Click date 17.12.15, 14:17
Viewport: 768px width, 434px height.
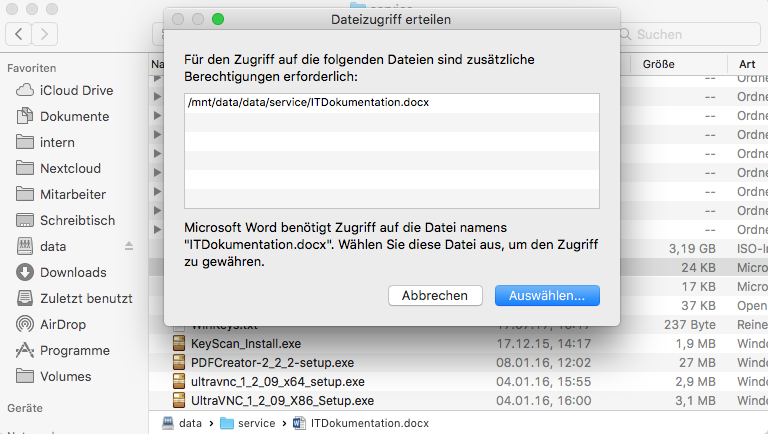[x=544, y=343]
